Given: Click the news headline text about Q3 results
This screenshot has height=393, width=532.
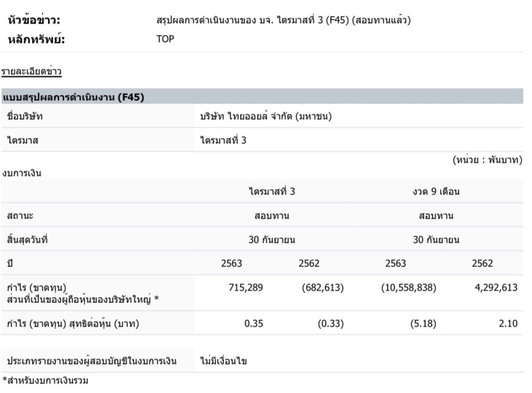Looking at the screenshot, I should pyautogui.click(x=284, y=21).
